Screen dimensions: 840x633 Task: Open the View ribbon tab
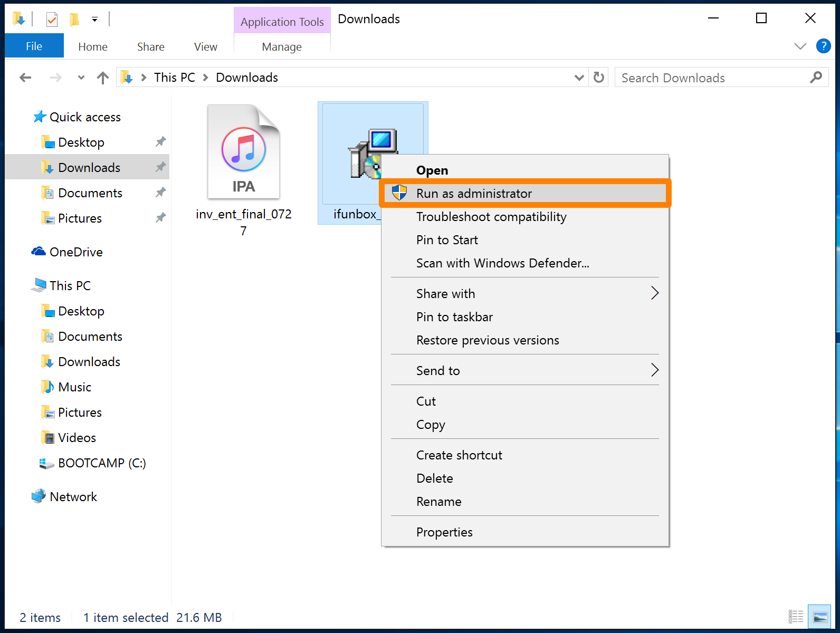[x=206, y=47]
